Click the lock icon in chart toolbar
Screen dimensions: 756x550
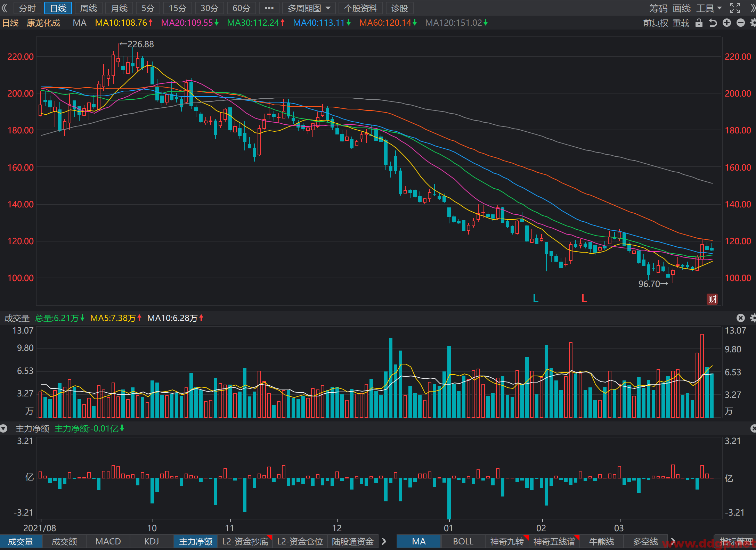coord(699,23)
